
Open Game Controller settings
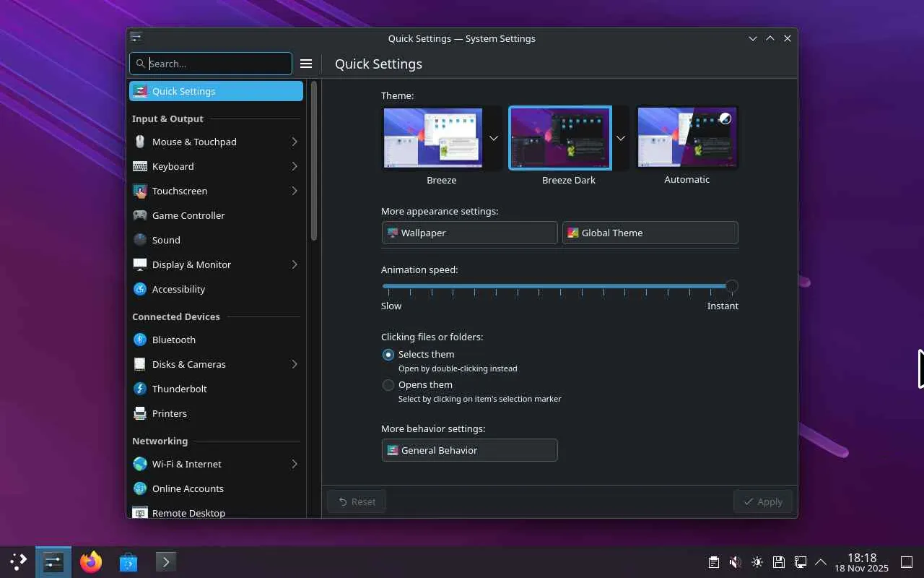click(x=216, y=215)
